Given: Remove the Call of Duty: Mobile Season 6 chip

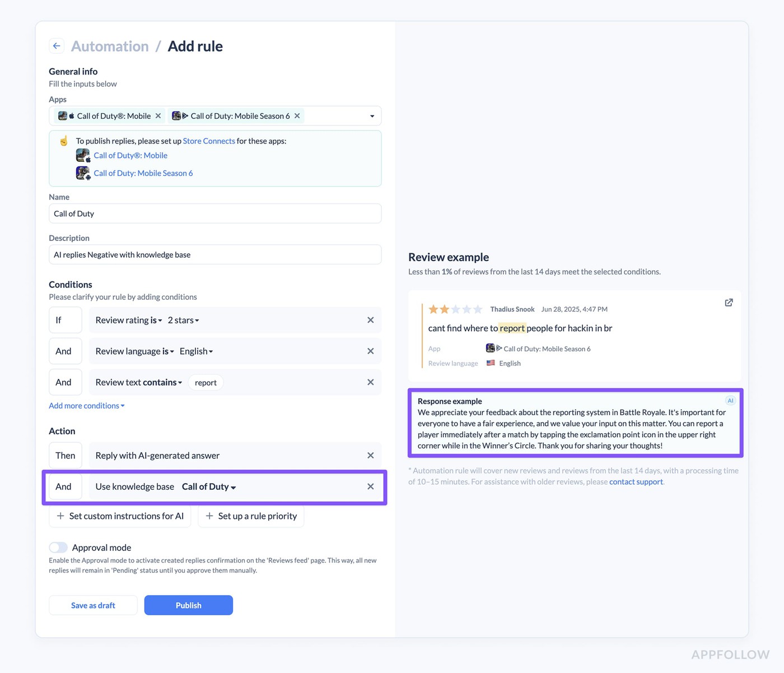Looking at the screenshot, I should click(x=297, y=116).
